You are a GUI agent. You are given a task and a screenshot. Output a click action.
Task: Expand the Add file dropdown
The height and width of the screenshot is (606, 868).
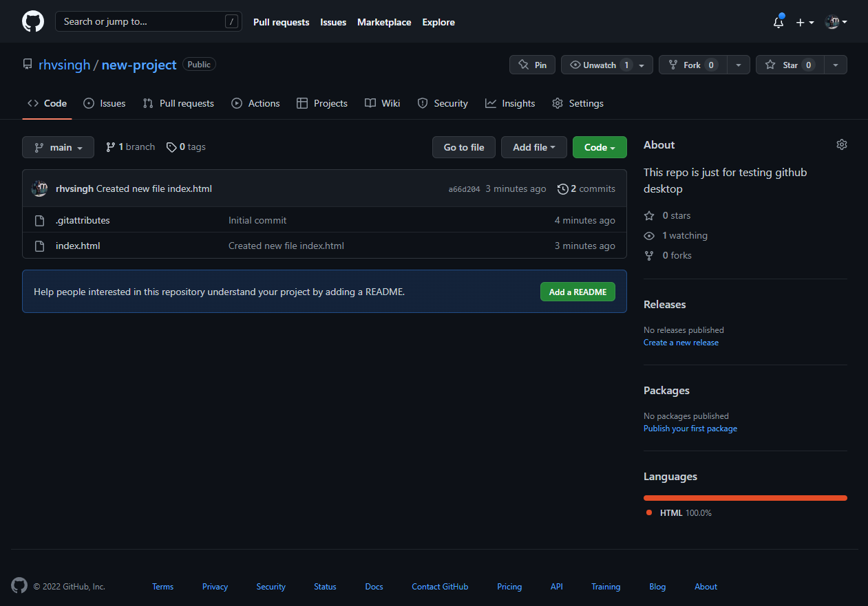point(534,147)
